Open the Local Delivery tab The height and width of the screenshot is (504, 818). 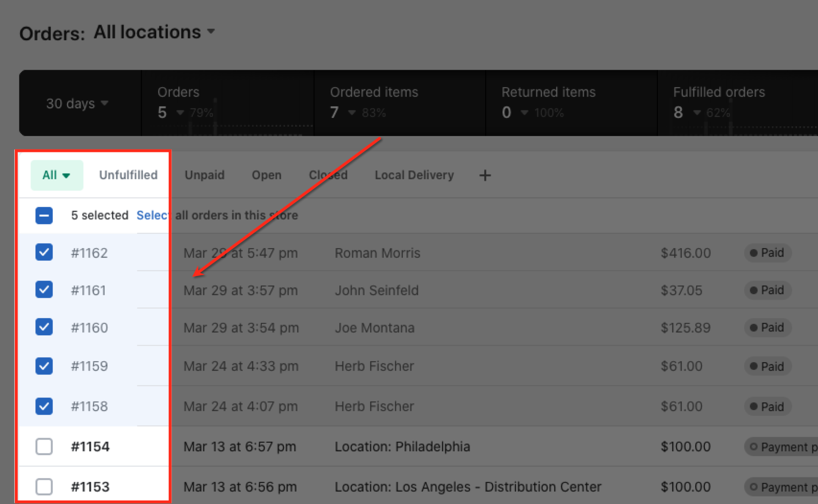(414, 175)
